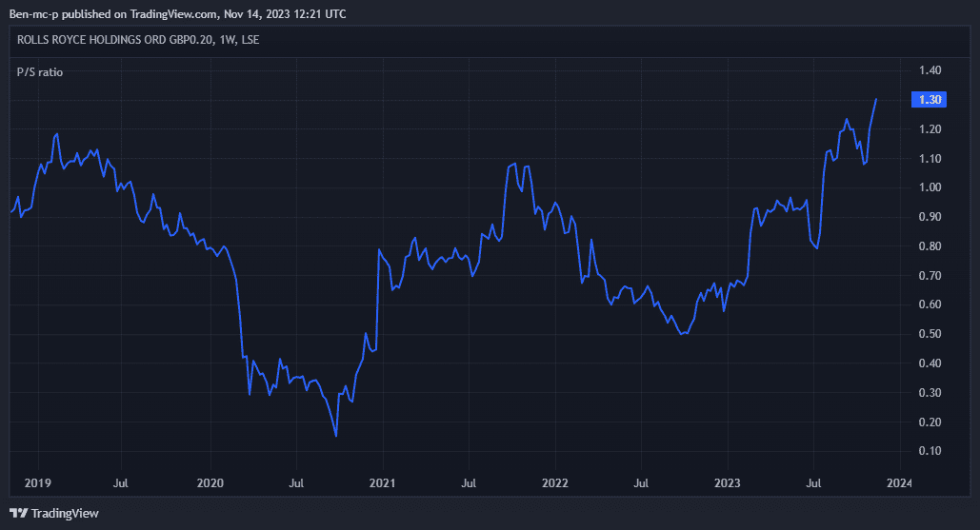
Task: Click the TradingView logo icon
Action: 17,513
